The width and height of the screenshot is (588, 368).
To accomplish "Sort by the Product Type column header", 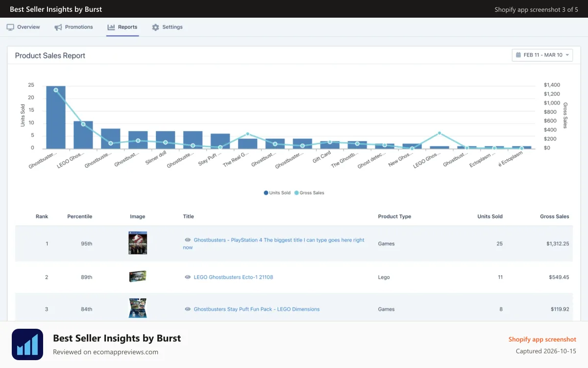I will pyautogui.click(x=394, y=216).
